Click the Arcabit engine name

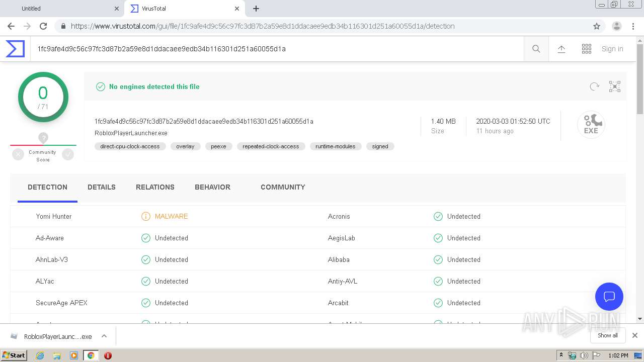coord(338,303)
